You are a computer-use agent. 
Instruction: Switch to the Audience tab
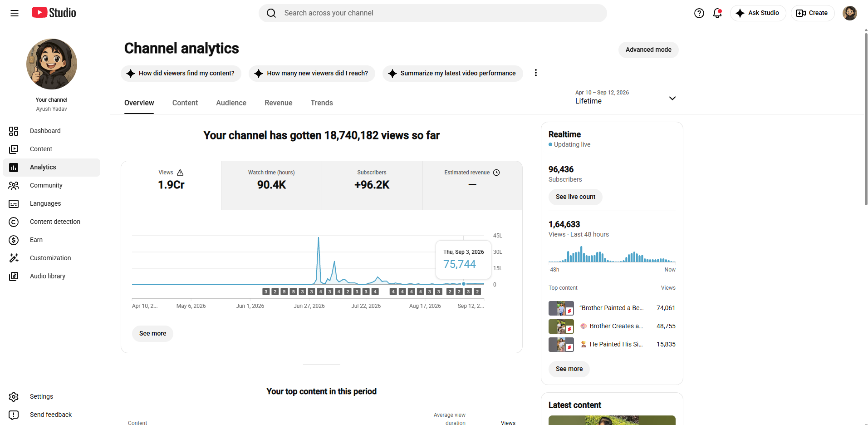pos(231,103)
